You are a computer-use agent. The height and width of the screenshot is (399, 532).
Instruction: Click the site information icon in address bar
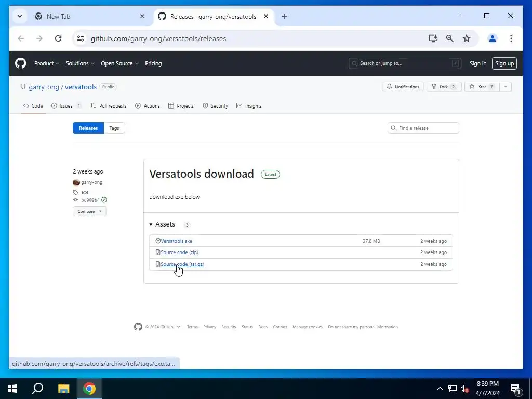coord(81,38)
